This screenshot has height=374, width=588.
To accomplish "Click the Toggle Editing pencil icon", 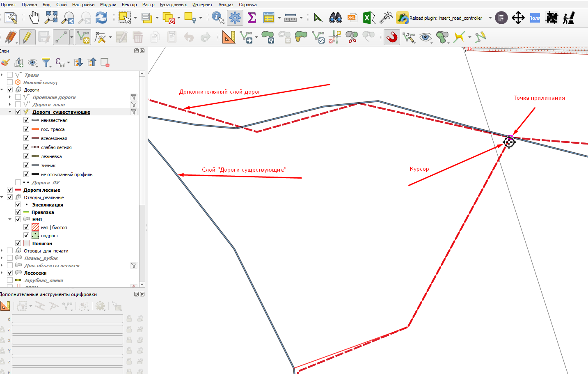I will [27, 37].
